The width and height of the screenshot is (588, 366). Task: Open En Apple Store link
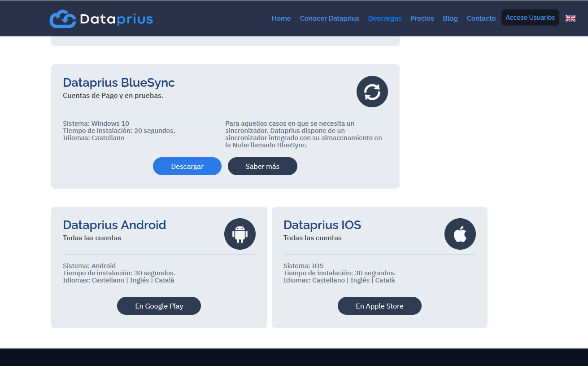[379, 305]
